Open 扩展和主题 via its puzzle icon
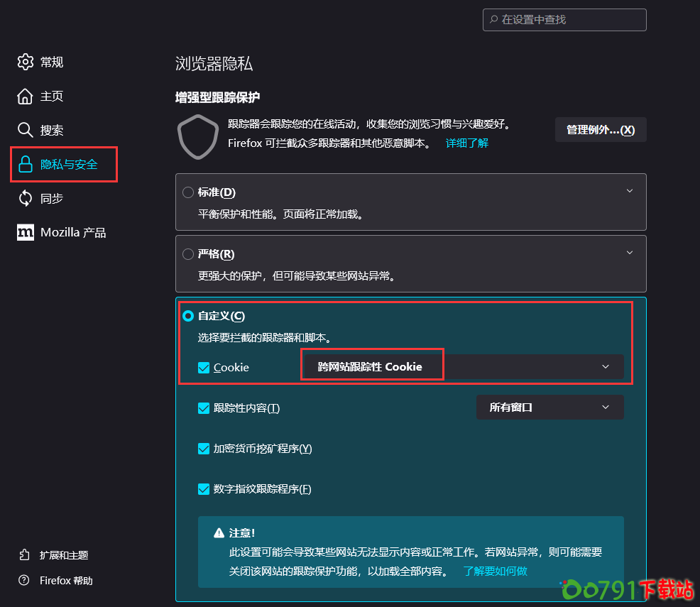 [x=23, y=554]
